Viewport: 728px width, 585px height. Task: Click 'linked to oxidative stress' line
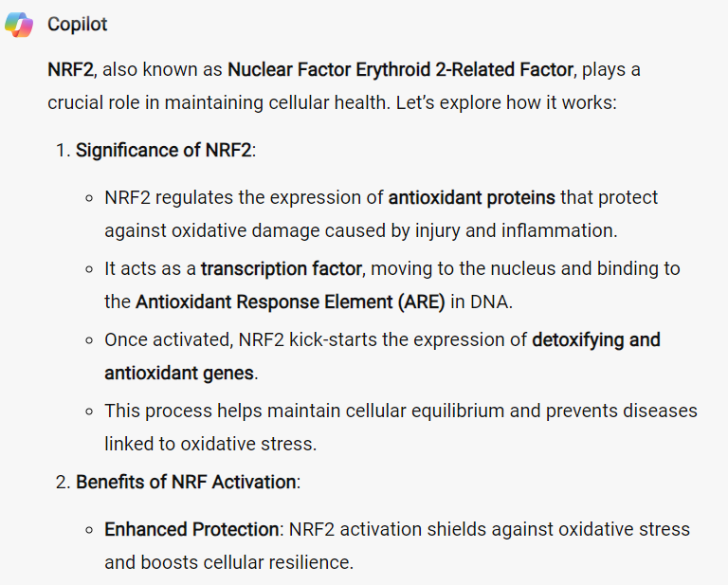pos(210,444)
